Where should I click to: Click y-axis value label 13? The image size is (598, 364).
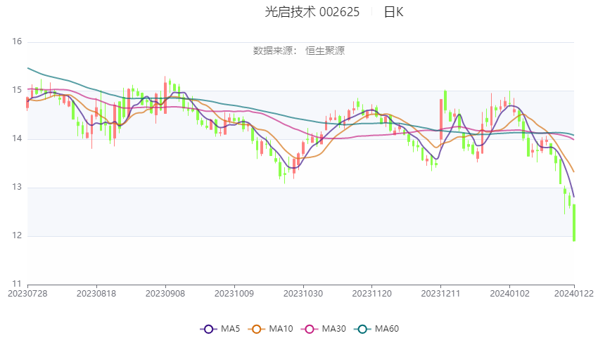tap(17, 187)
